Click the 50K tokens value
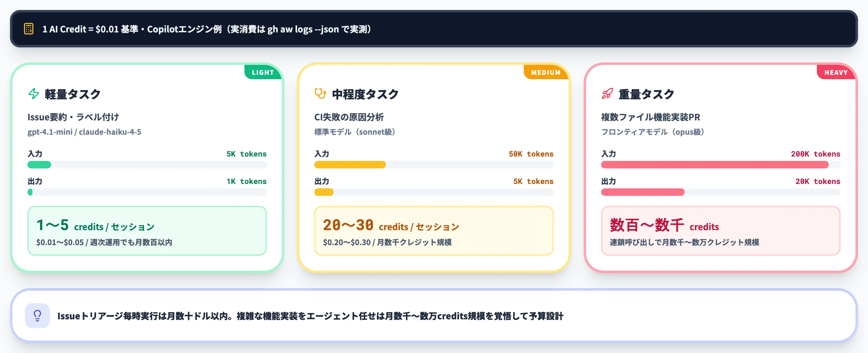 [531, 154]
